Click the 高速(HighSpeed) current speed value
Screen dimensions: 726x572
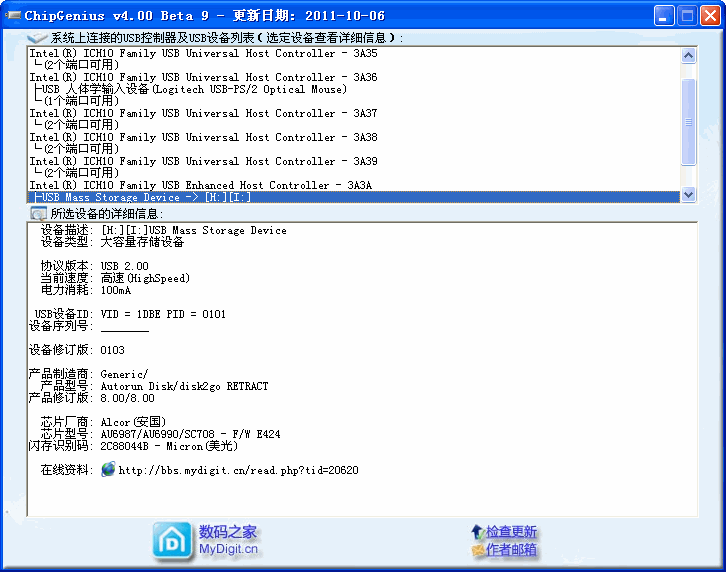pyautogui.click(x=145, y=278)
